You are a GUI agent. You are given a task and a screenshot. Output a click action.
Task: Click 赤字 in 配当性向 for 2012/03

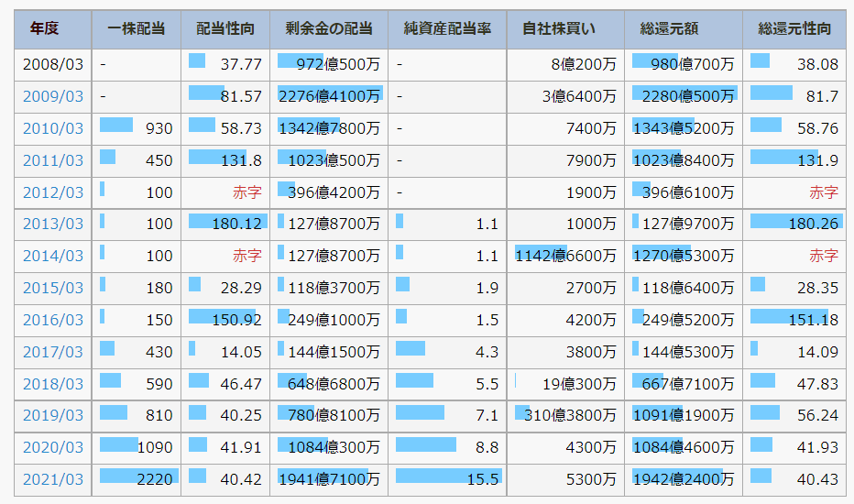click(246, 192)
